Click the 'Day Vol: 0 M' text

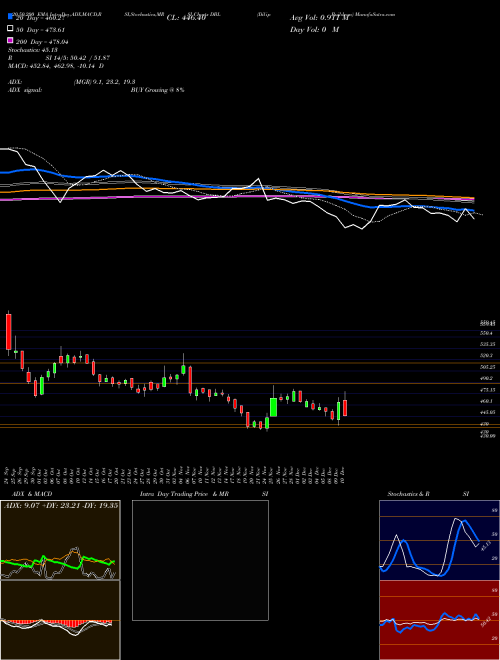point(314,30)
